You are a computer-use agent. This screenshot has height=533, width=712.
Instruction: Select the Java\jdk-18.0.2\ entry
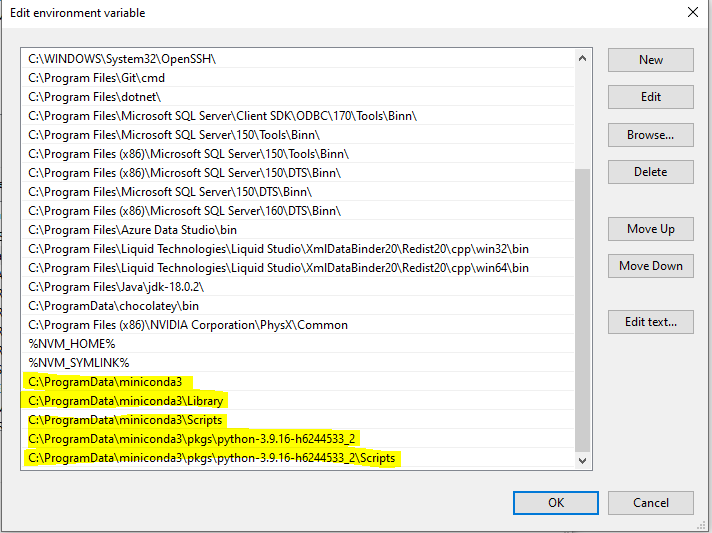[x=298, y=287]
